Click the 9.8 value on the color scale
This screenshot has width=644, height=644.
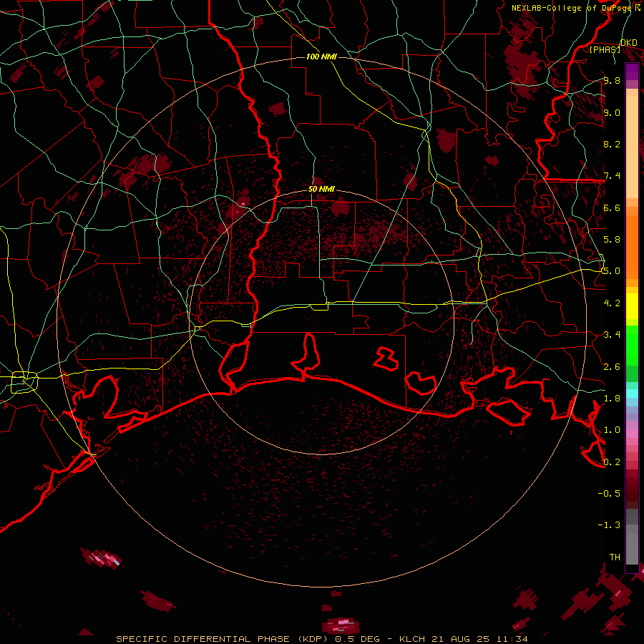(x=612, y=80)
